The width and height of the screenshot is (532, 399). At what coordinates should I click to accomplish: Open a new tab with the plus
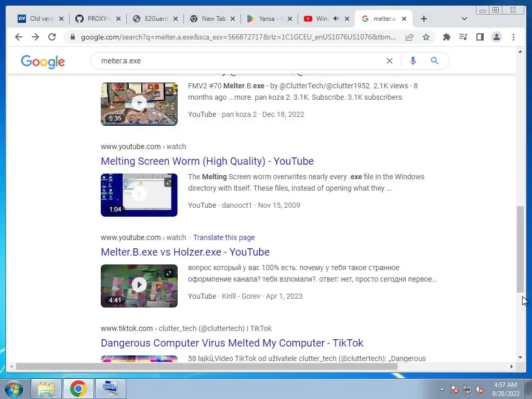(x=424, y=19)
